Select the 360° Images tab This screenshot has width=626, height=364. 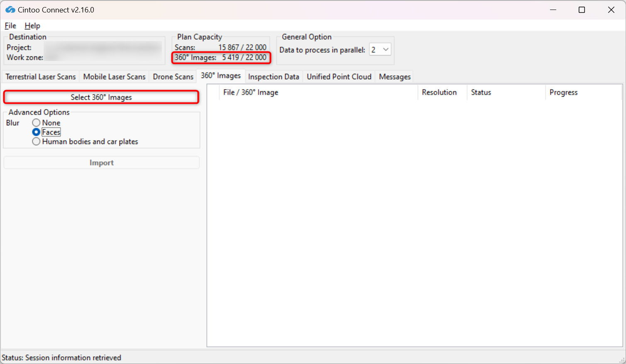coord(221,76)
